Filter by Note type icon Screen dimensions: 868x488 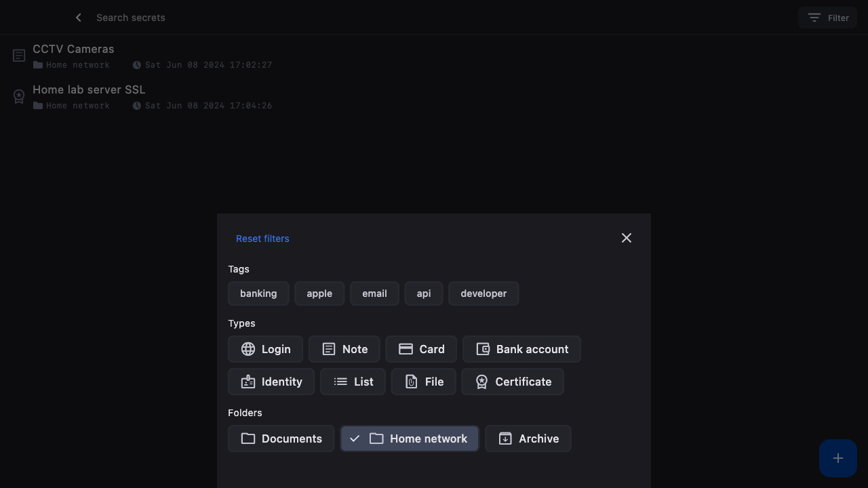[x=329, y=349]
